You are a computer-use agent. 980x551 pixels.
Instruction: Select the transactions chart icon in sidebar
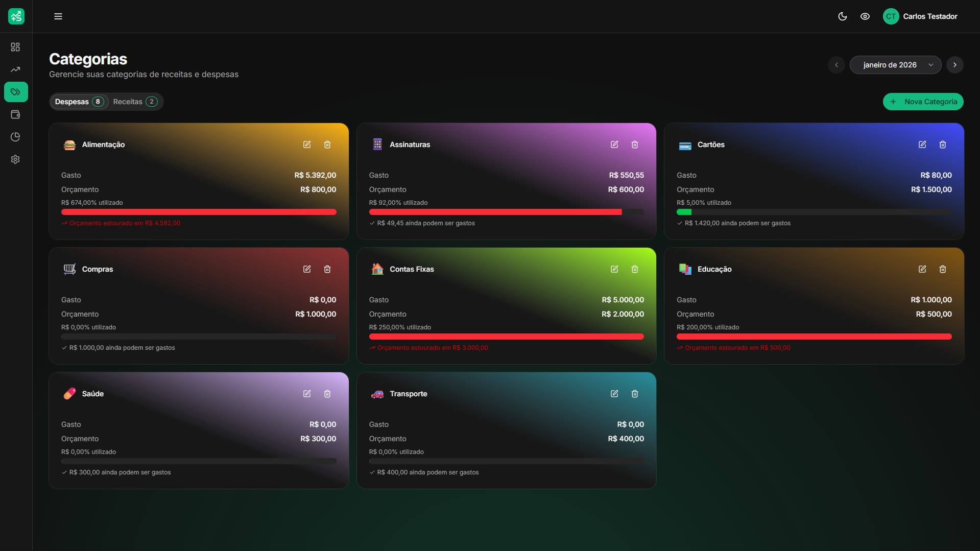coord(15,69)
